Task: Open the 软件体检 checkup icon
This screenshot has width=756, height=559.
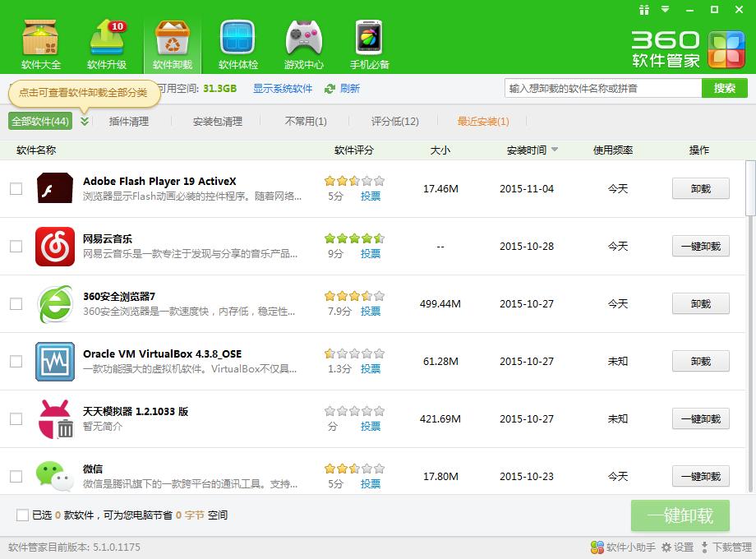Action: pos(238,44)
